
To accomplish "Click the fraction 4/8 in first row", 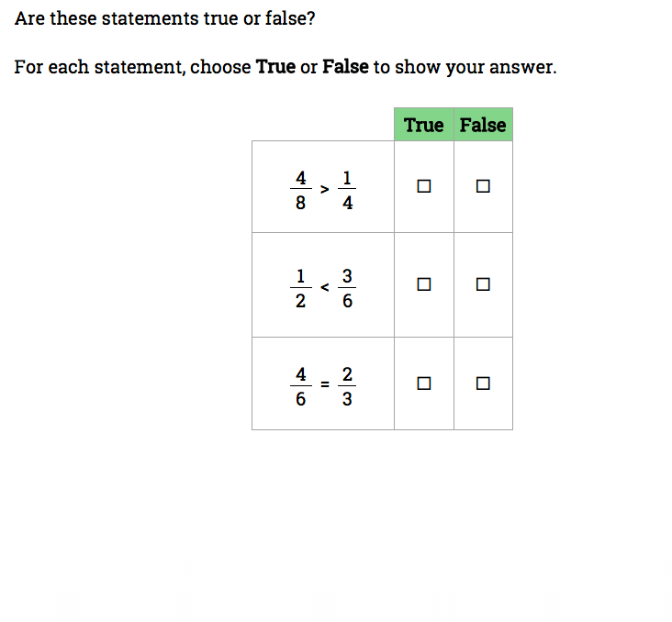I will (x=301, y=190).
